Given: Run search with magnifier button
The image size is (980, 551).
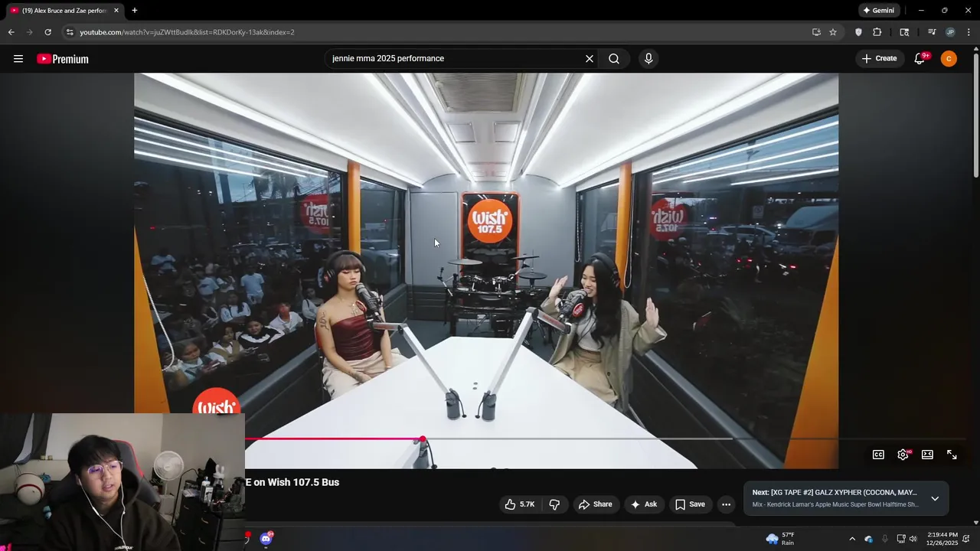Looking at the screenshot, I should pyautogui.click(x=614, y=59).
